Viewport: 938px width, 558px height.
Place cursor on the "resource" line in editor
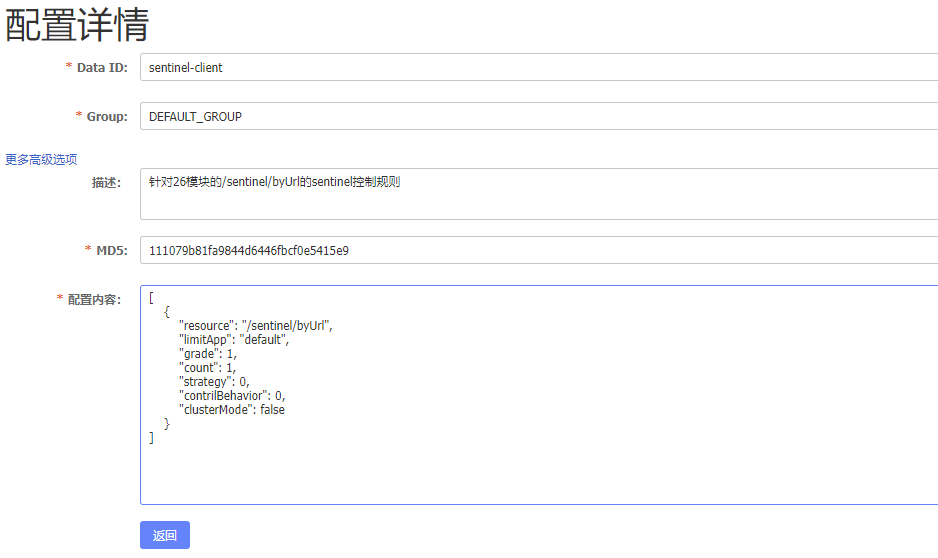(255, 326)
